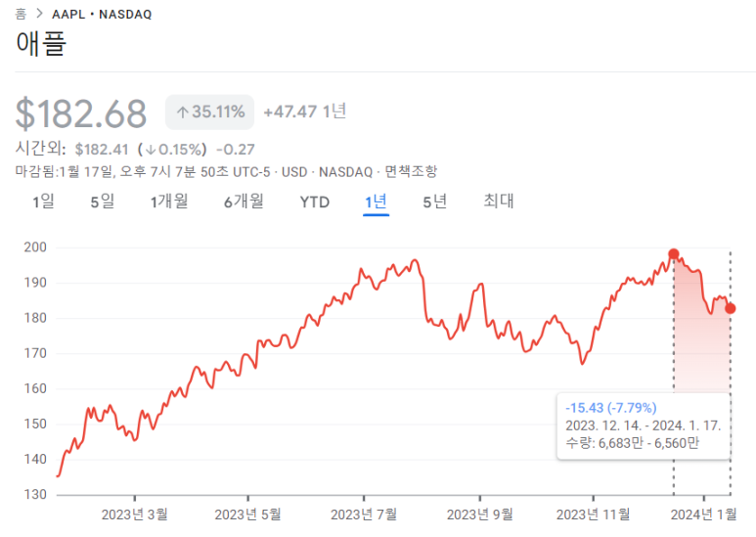Select the 최대 range tab
This screenshot has width=756, height=537.
point(499,201)
